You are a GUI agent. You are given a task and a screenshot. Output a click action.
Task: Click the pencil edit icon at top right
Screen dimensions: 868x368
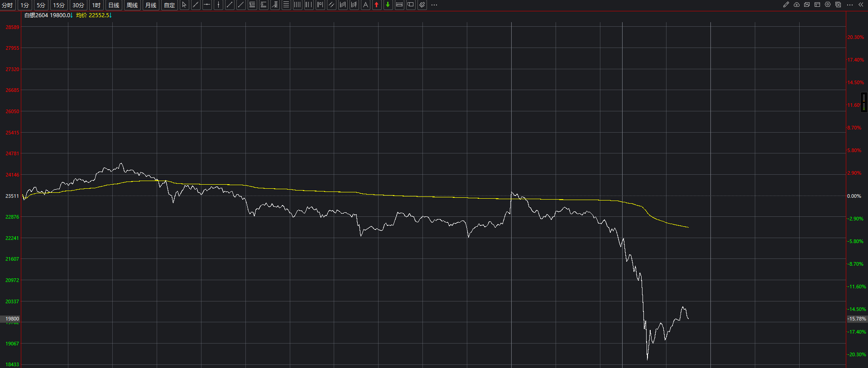(x=786, y=5)
